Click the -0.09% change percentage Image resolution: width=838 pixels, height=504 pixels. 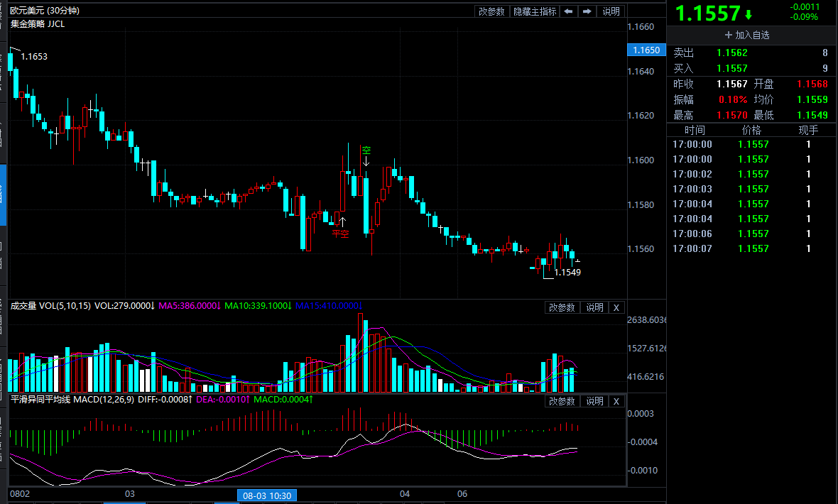pyautogui.click(x=805, y=17)
